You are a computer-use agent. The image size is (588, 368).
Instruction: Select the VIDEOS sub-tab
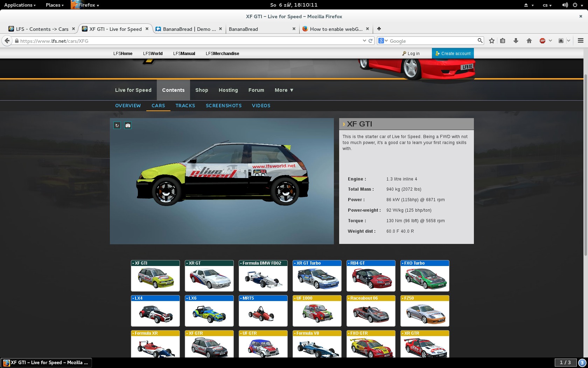[x=261, y=105]
